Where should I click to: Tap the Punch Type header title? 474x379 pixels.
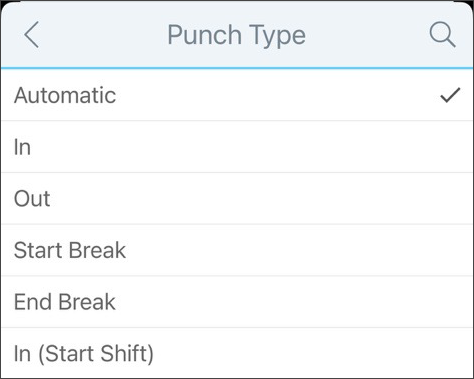236,35
